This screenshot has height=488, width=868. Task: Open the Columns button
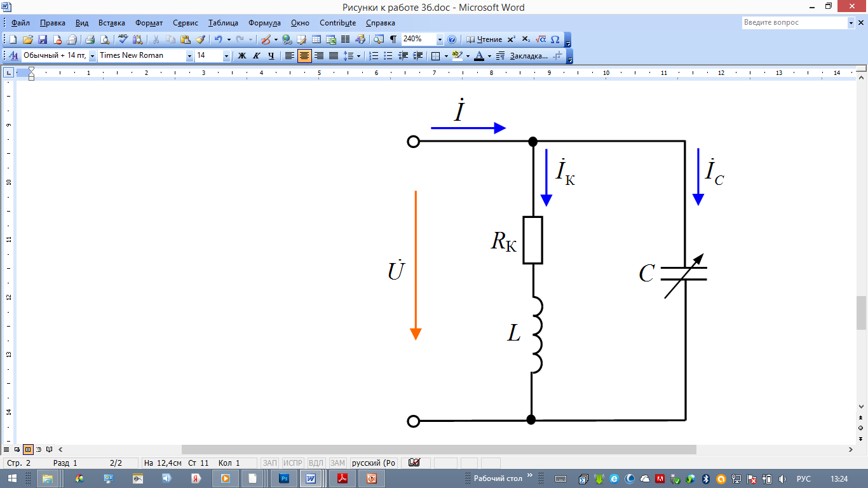pyautogui.click(x=346, y=39)
